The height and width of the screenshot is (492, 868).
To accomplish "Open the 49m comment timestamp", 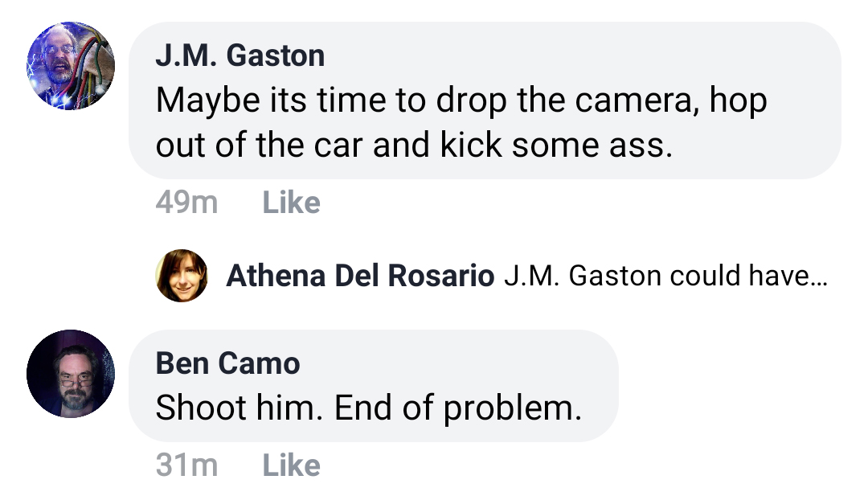I will tap(186, 203).
